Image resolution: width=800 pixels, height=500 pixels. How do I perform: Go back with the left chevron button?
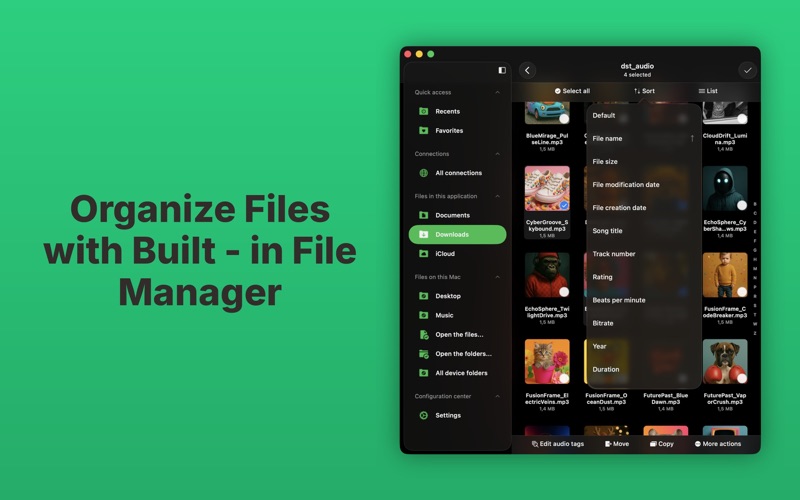(x=528, y=70)
